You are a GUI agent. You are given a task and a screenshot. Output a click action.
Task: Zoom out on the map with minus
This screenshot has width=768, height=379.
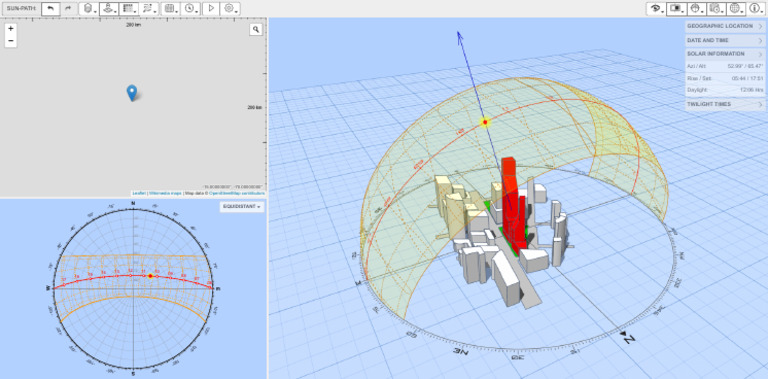click(x=11, y=41)
